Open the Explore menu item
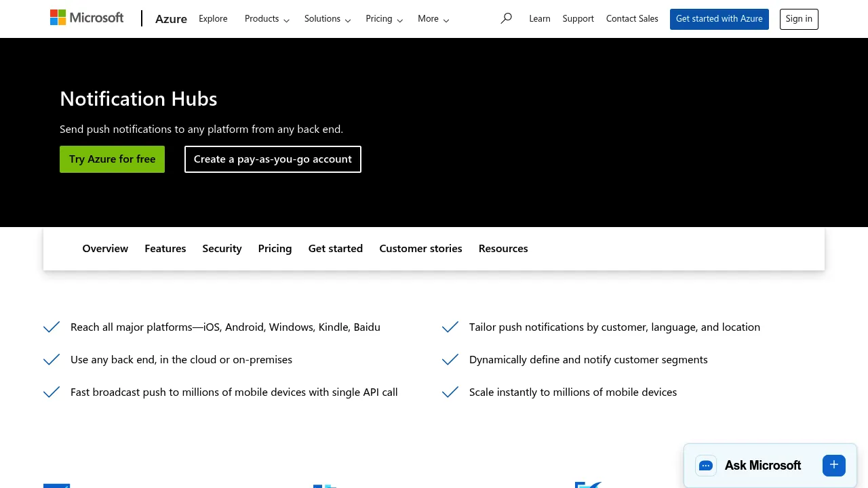 [213, 19]
